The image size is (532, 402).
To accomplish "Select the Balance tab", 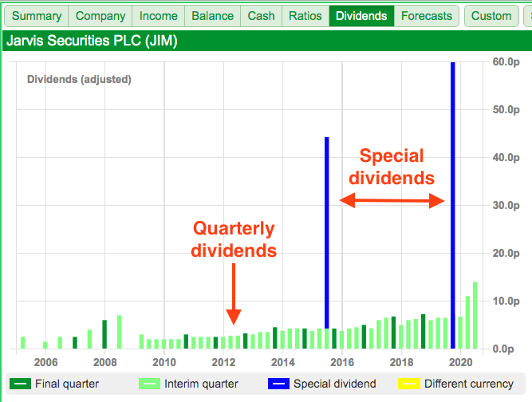I will (x=213, y=16).
